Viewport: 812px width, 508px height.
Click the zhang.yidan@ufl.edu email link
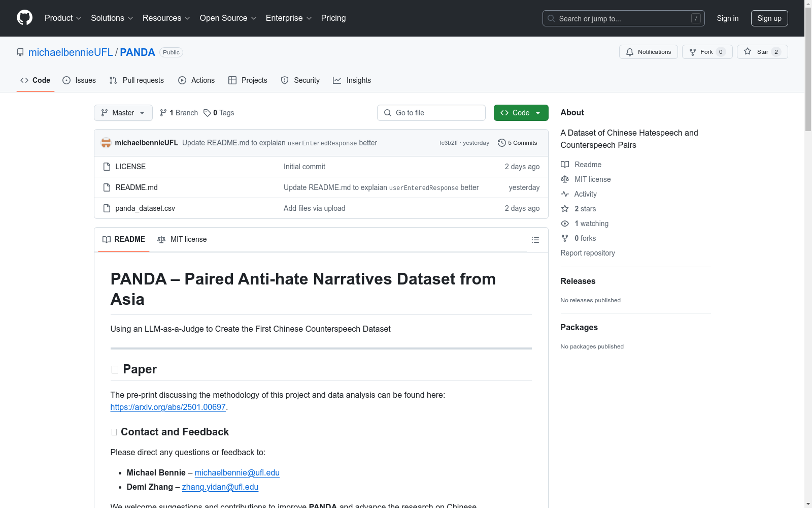point(220,487)
